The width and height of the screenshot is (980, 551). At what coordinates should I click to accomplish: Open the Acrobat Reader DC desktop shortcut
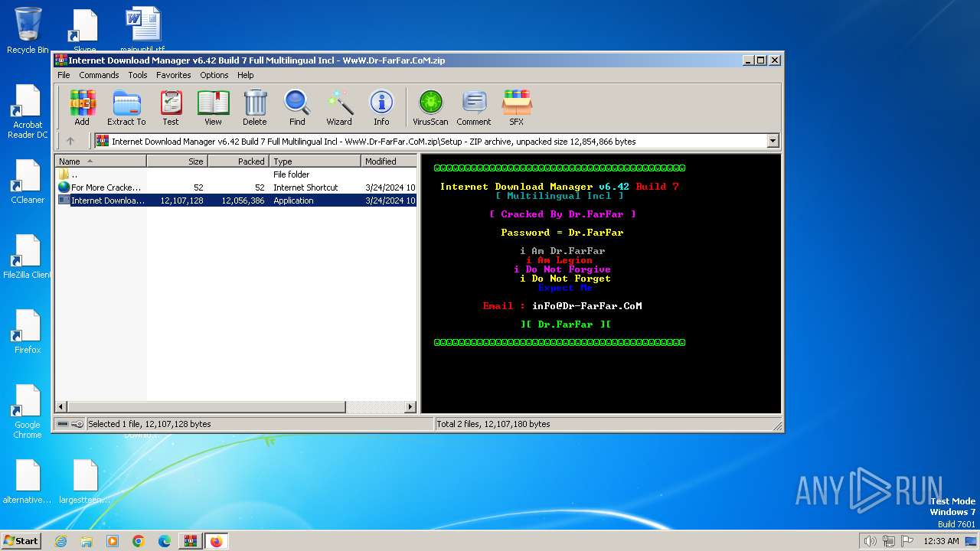tap(28, 112)
